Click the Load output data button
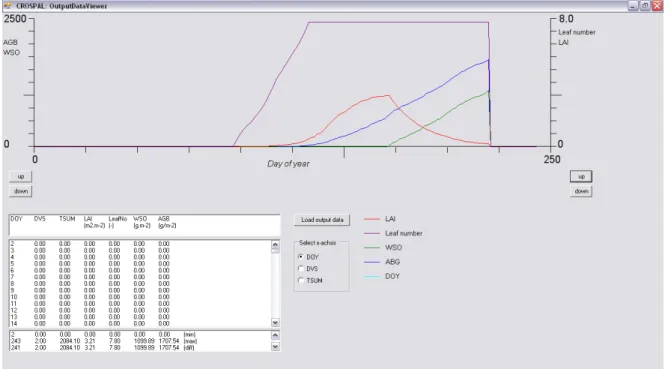 pos(322,220)
